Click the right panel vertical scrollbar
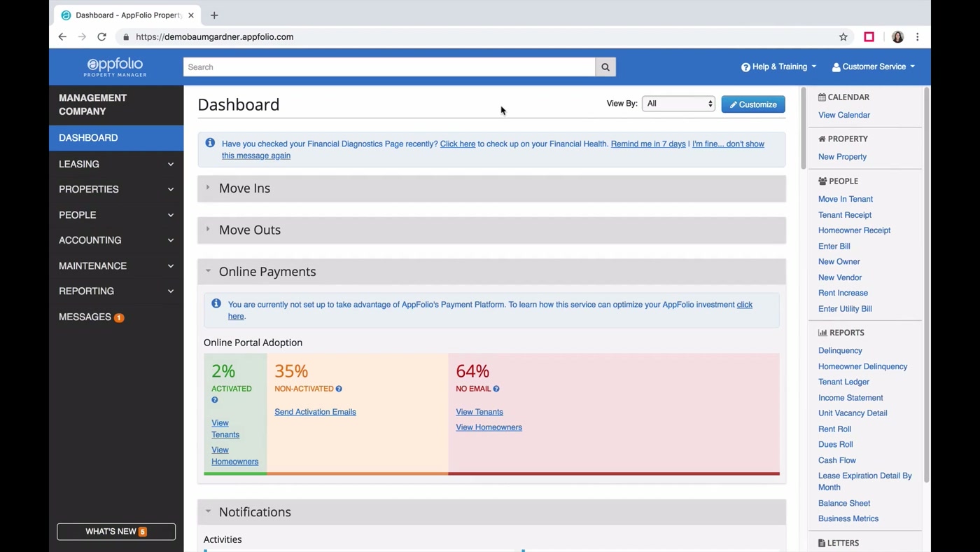The height and width of the screenshot is (552, 980). tap(926, 285)
